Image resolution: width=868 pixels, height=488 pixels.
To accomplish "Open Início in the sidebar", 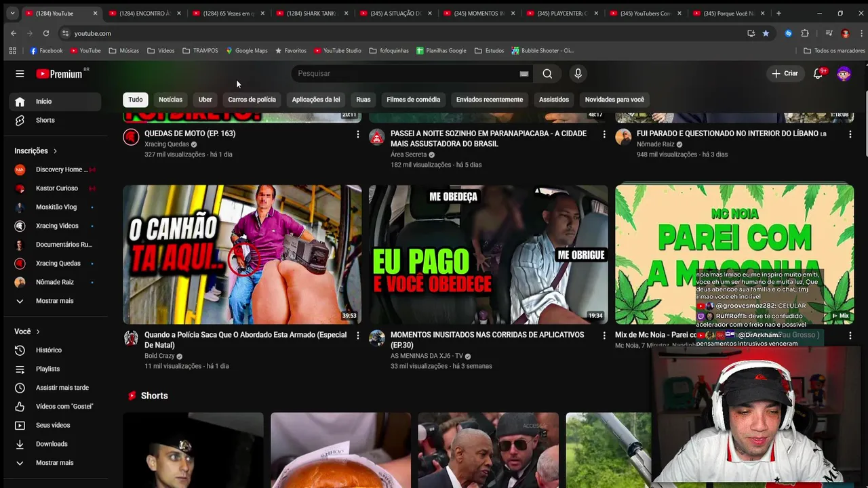I will tap(55, 102).
